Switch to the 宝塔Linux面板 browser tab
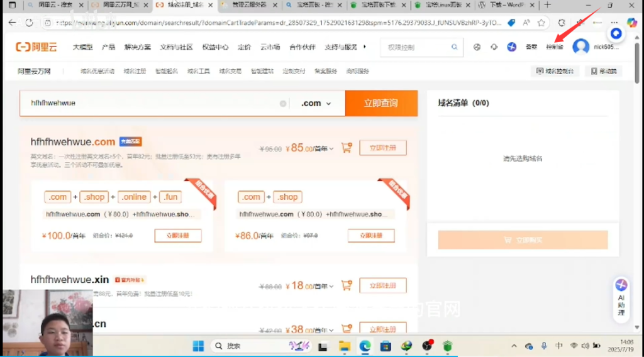 click(442, 5)
